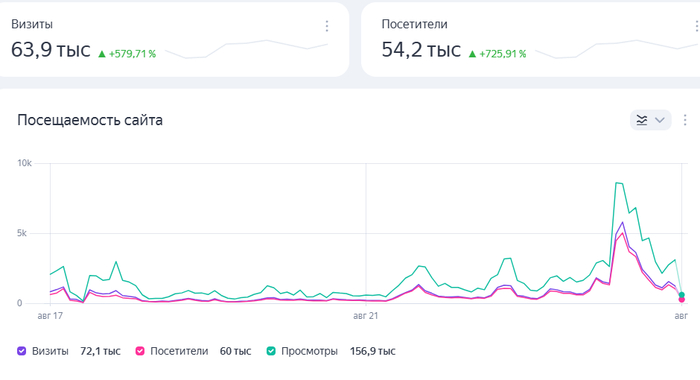Screen dimensions: 700x380
Task: Click the pink Посетители endpoint marker on chart
Action: click(x=682, y=300)
